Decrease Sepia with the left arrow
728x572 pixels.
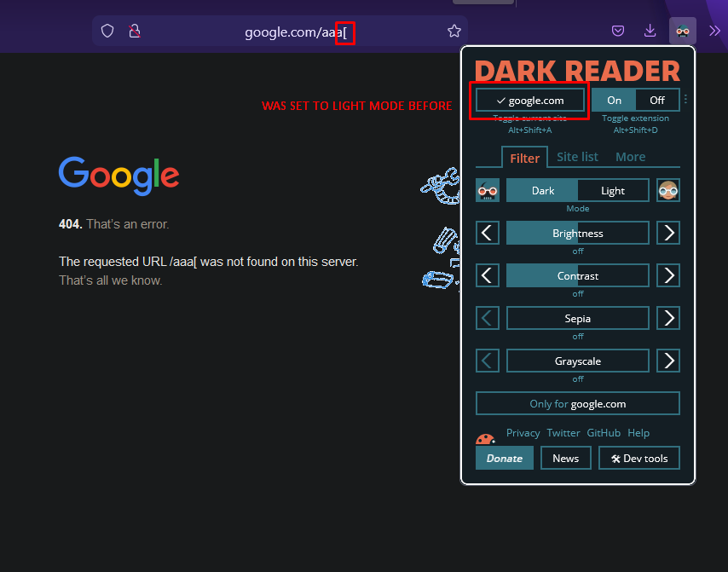487,319
